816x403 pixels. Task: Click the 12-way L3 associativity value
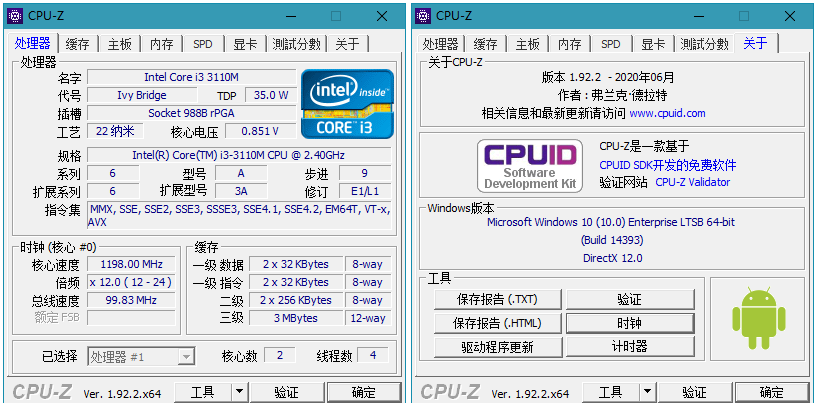368,318
